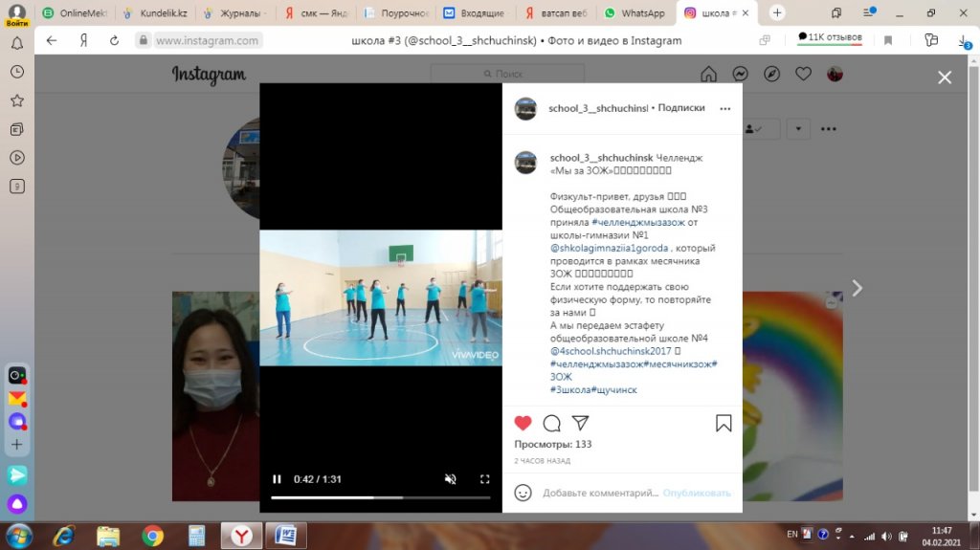The image size is (980, 550).
Task: Expand the suggested accounts dropdown arrow
Action: tap(798, 129)
